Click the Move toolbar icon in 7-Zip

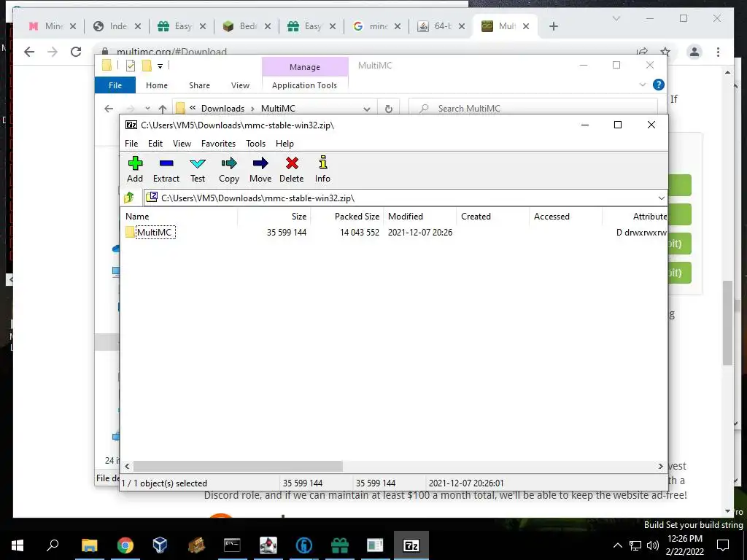[x=260, y=169]
